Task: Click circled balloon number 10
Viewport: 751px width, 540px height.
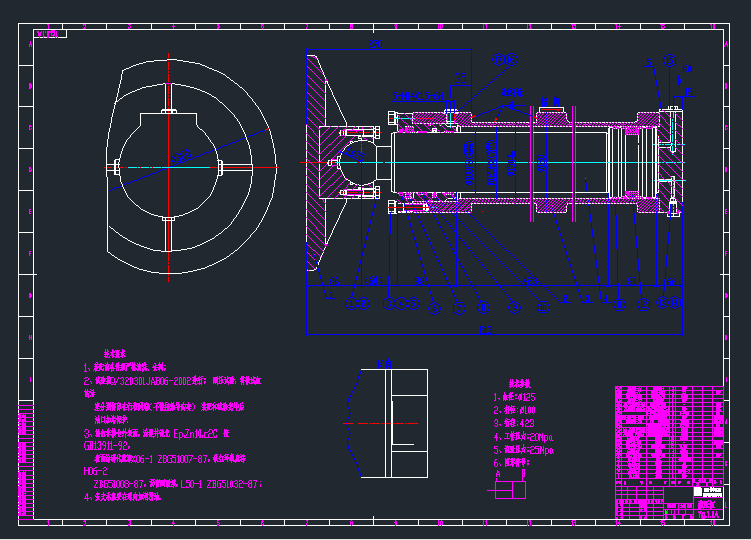Action: pyautogui.click(x=543, y=307)
